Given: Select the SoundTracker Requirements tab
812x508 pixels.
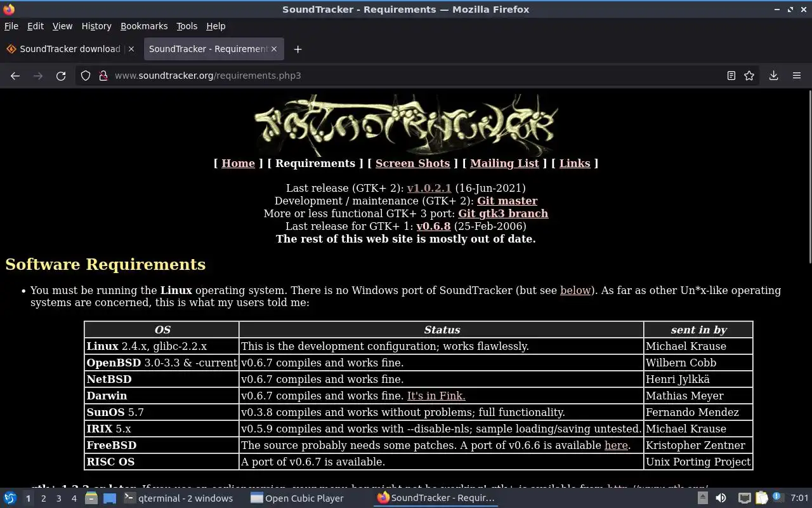Looking at the screenshot, I should coord(213,49).
